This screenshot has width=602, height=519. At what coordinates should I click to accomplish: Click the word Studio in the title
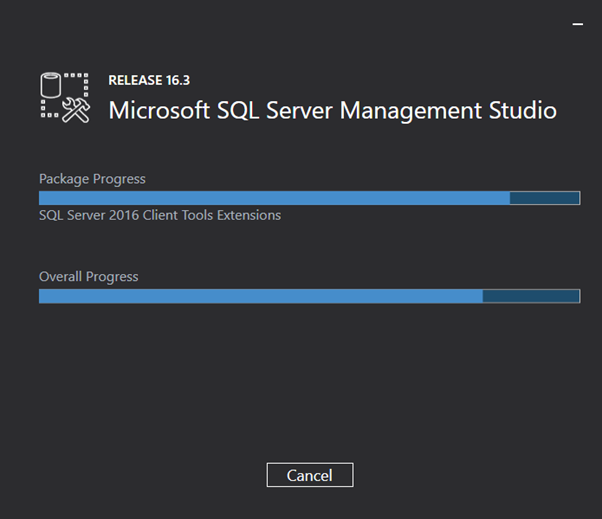pos(523,110)
